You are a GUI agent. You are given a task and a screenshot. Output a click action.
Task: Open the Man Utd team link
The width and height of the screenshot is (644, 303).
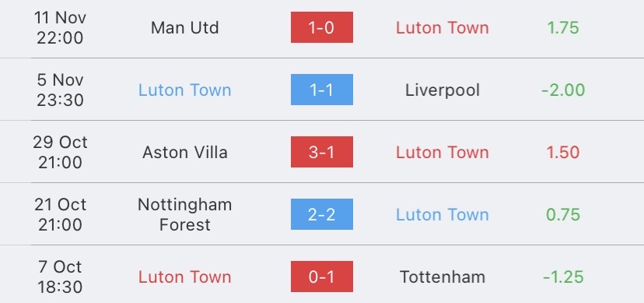click(185, 27)
